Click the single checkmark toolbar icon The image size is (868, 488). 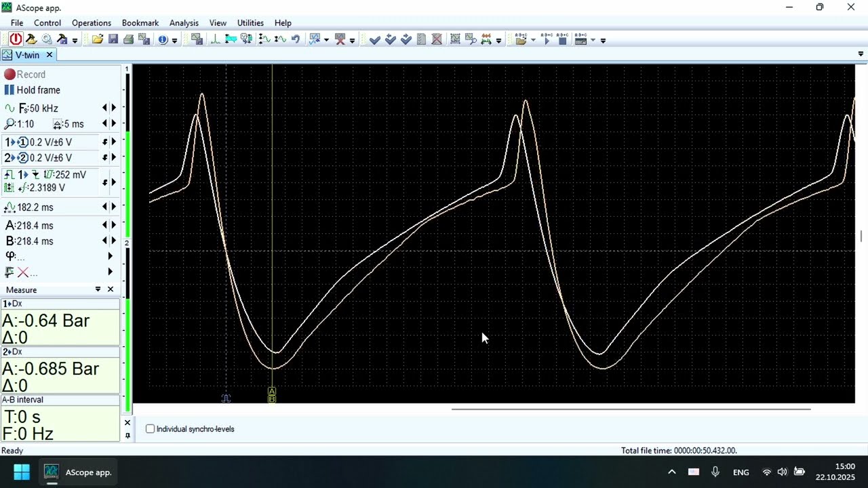375,40
